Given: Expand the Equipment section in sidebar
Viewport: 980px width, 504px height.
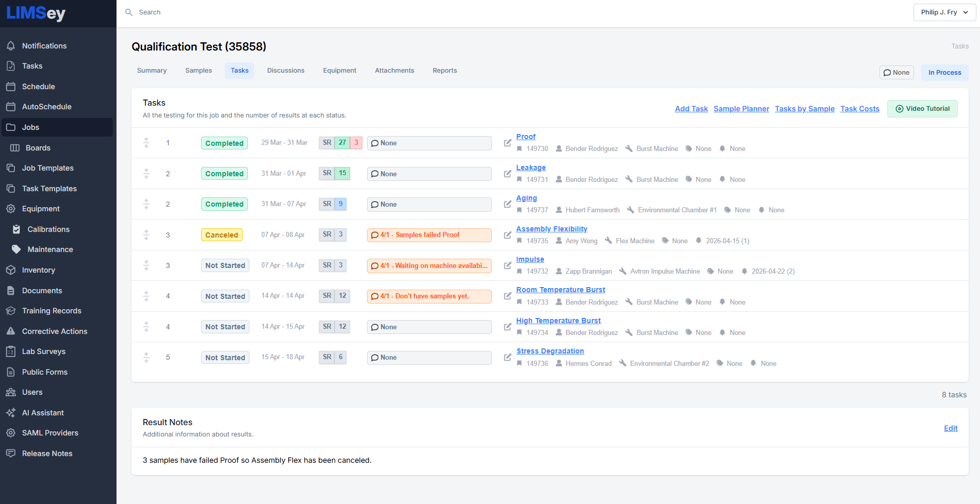Looking at the screenshot, I should tap(41, 209).
